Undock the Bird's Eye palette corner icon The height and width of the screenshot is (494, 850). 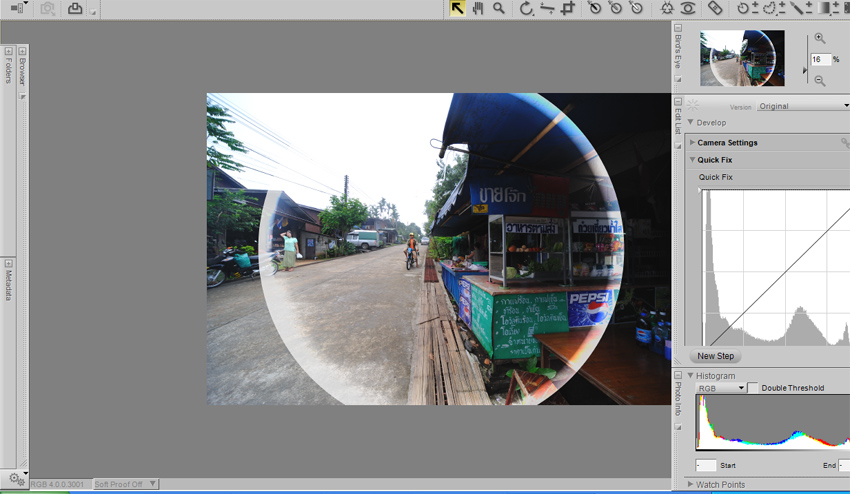678,79
